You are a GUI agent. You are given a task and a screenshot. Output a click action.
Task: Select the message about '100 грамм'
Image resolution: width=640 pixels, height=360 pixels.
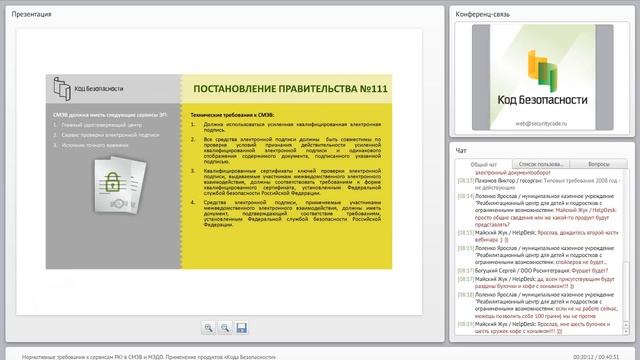(538, 305)
